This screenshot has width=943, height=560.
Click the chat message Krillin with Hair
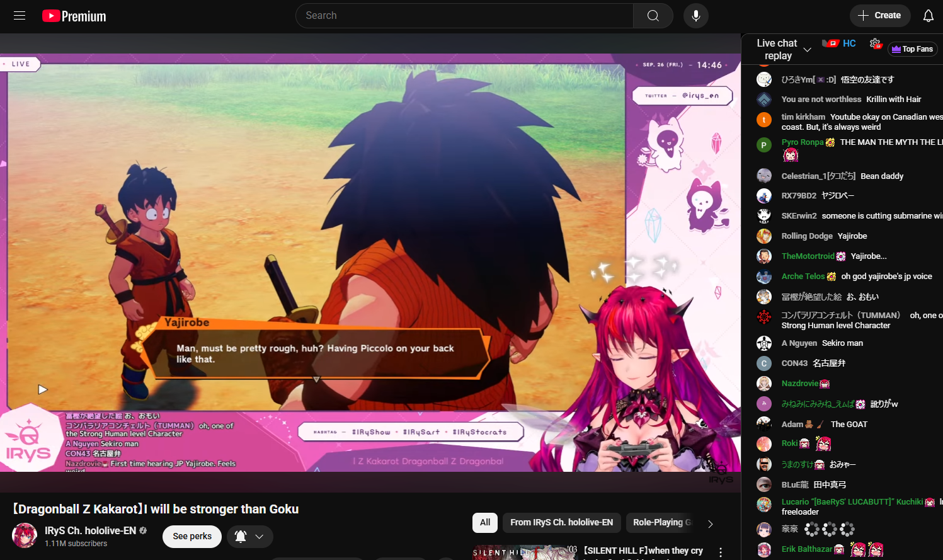point(893,100)
